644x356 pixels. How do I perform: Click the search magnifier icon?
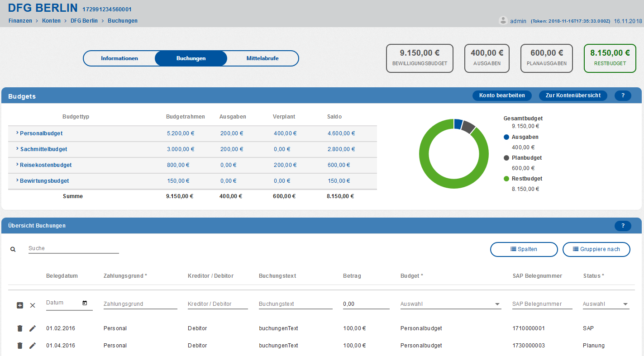pyautogui.click(x=13, y=249)
